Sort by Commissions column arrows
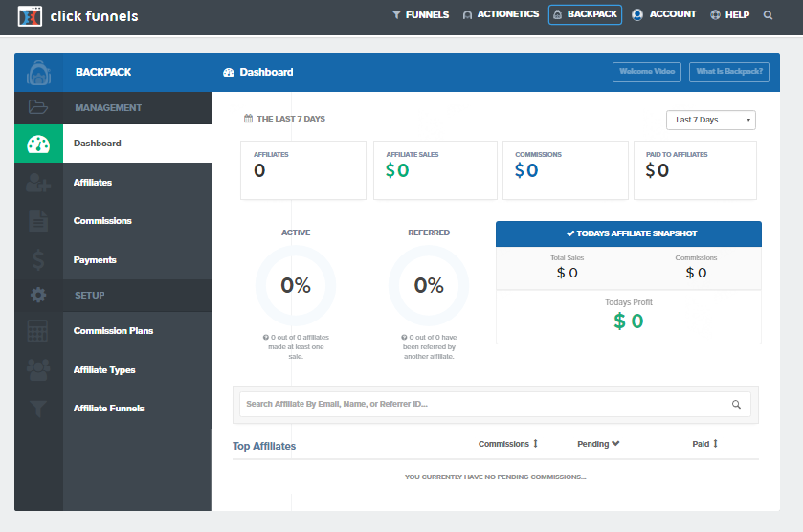Image resolution: width=803 pixels, height=532 pixels. (535, 443)
